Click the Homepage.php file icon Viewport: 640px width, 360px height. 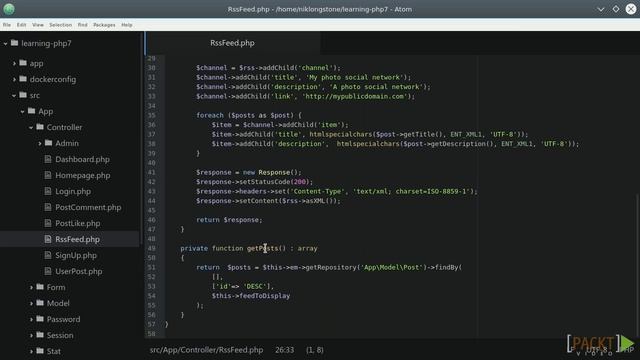48,175
